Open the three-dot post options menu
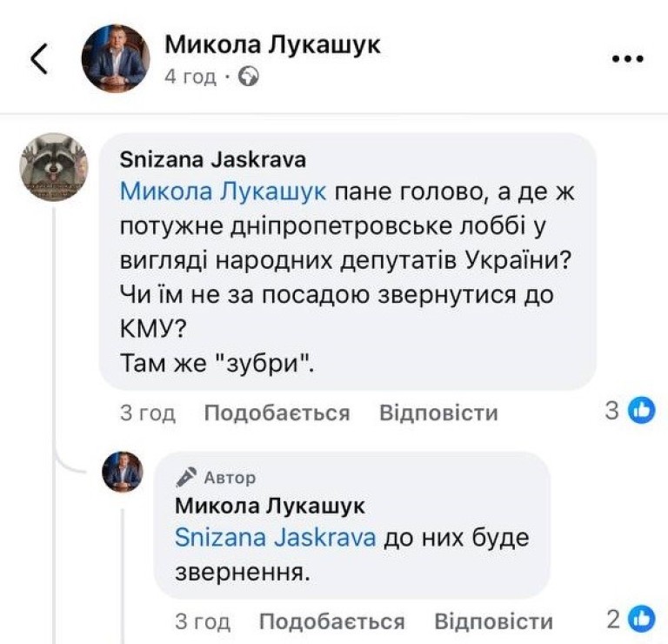This screenshot has height=644, width=668. click(x=627, y=59)
